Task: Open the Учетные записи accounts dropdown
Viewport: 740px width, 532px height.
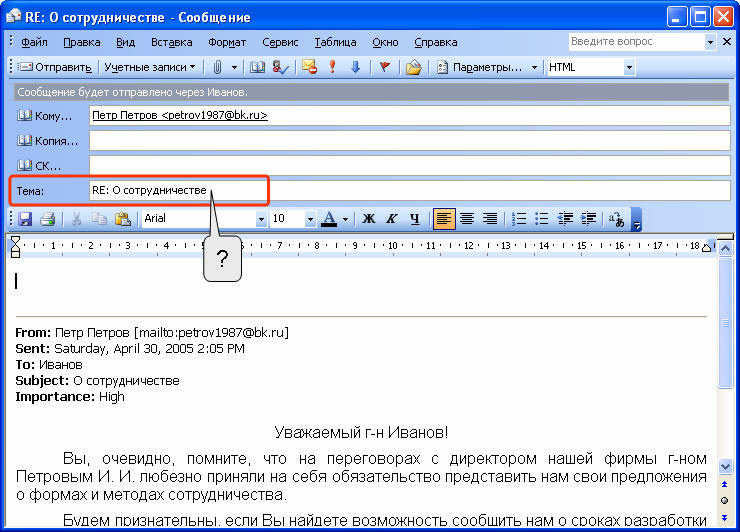Action: click(150, 68)
